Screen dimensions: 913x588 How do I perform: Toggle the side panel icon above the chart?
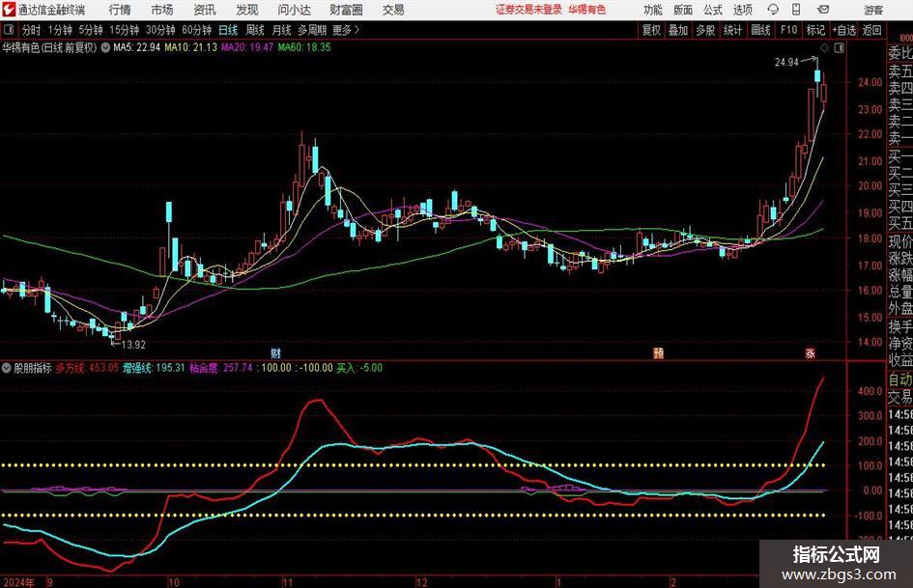click(x=839, y=47)
